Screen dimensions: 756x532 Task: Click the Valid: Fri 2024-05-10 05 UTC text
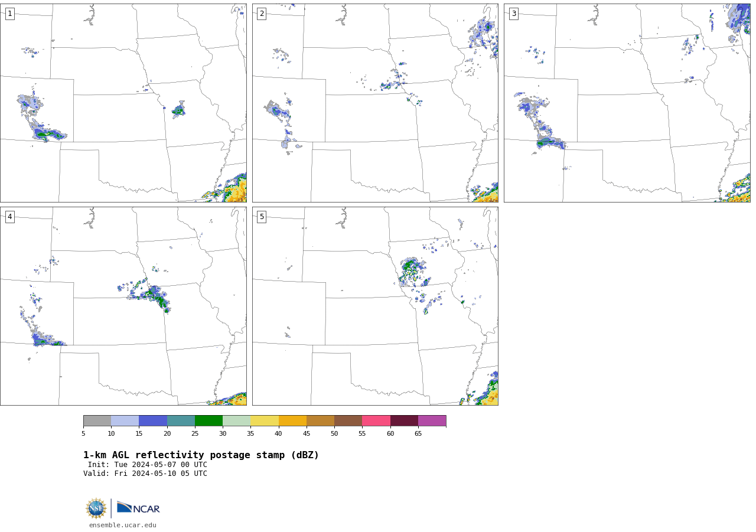[145, 474]
